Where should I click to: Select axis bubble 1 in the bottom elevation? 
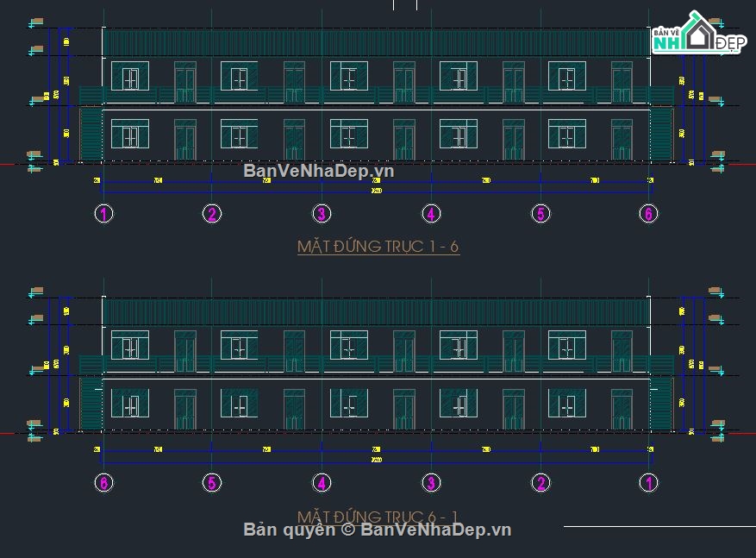(x=649, y=483)
